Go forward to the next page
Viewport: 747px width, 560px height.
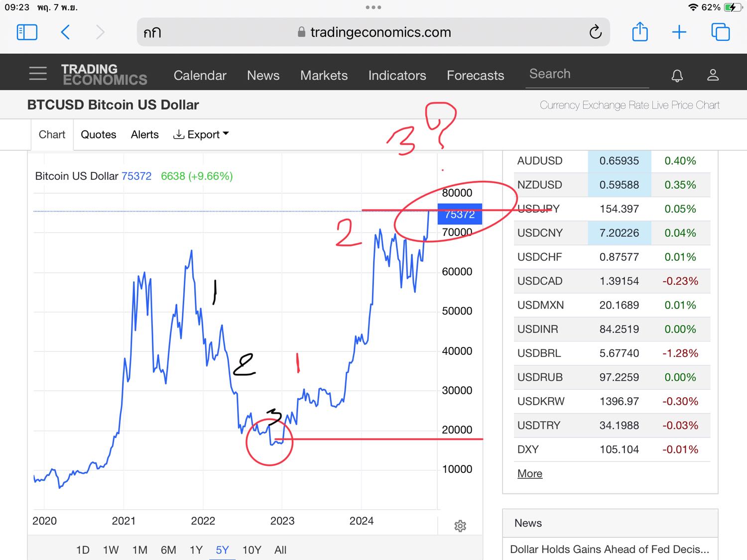coord(100,32)
